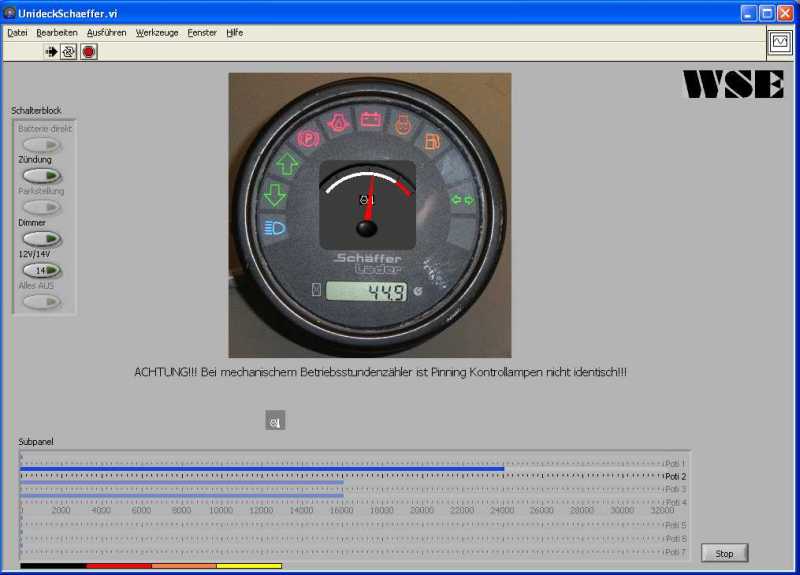Click the black segment of color bar
The height and width of the screenshot is (575, 800).
[x=54, y=566]
